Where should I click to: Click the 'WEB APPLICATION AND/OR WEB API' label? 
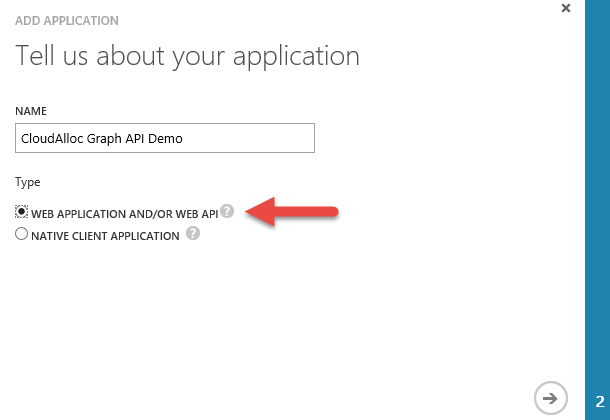click(x=124, y=213)
